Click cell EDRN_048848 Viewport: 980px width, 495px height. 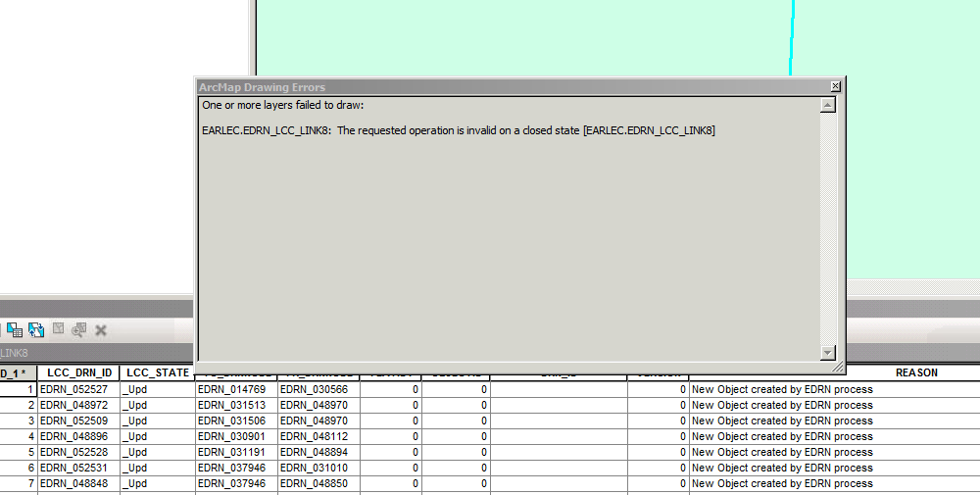[x=78, y=483]
